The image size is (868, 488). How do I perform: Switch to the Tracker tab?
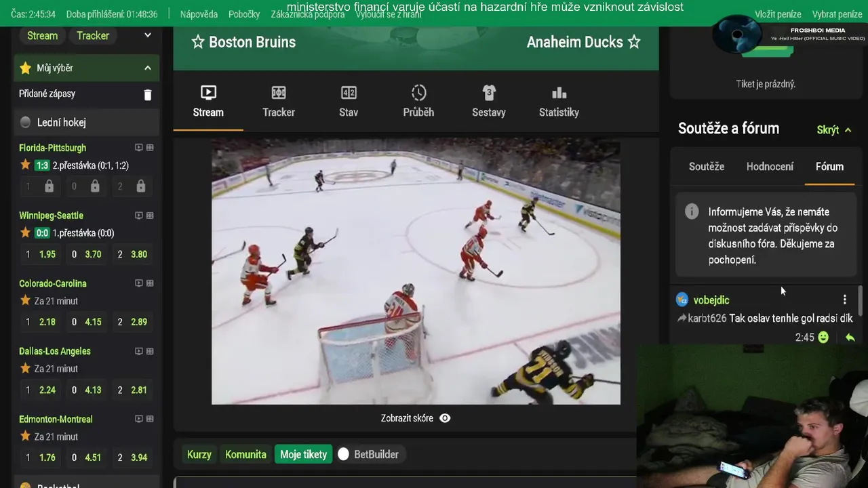[x=279, y=102]
